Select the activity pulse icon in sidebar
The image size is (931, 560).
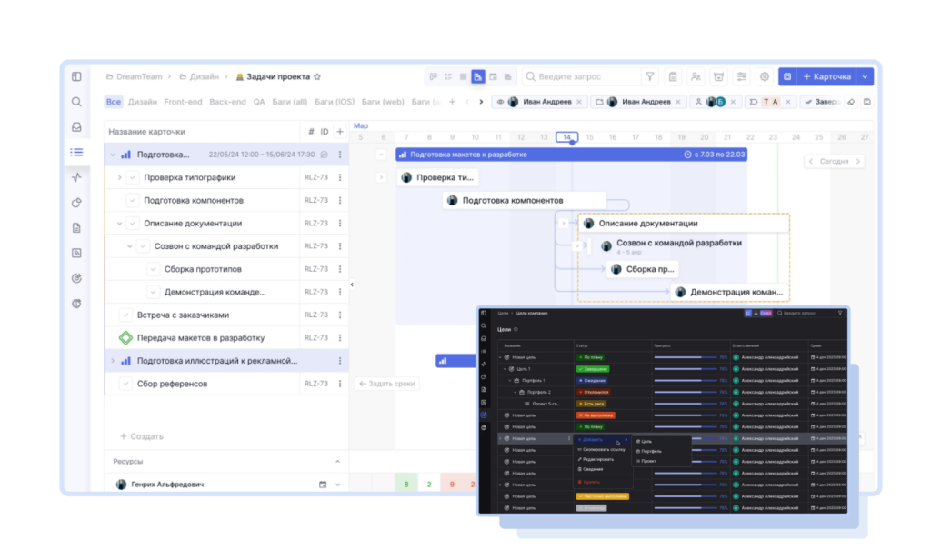pyautogui.click(x=77, y=177)
